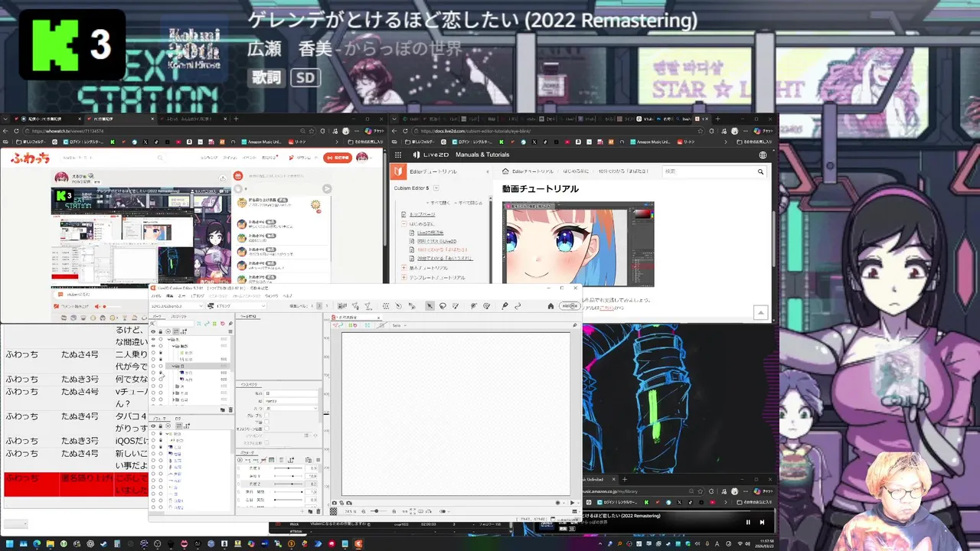980x551 pixels.
Task: Open the ファイル menu in Cubism Editor
Action: point(156,296)
